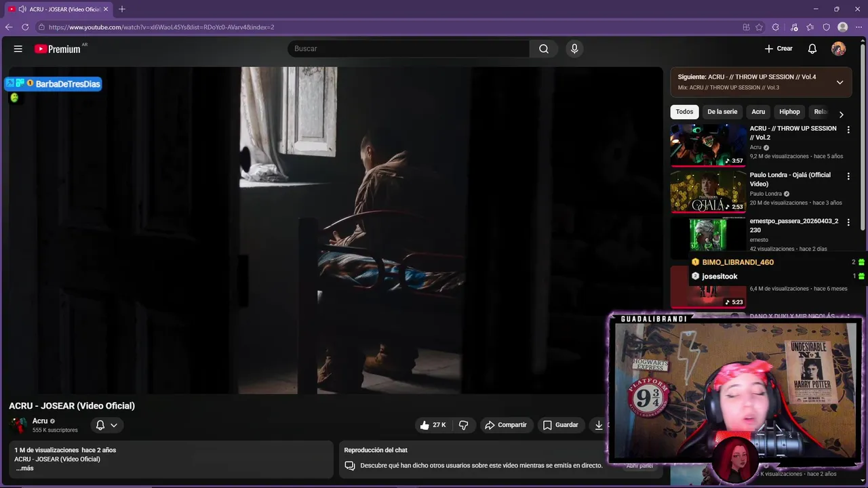Click the browser address bar URL
Image resolution: width=868 pixels, height=488 pixels.
[161, 27]
